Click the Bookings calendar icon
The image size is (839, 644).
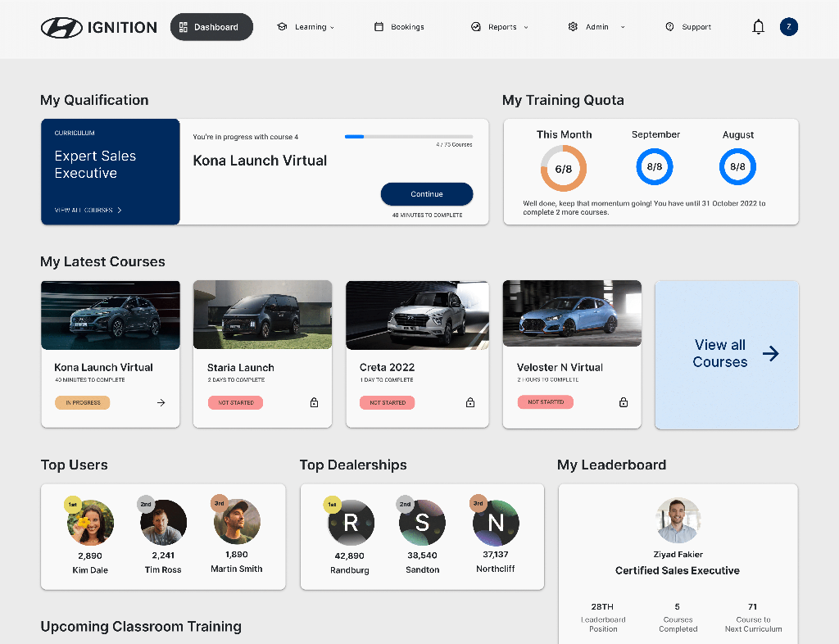[x=379, y=27]
